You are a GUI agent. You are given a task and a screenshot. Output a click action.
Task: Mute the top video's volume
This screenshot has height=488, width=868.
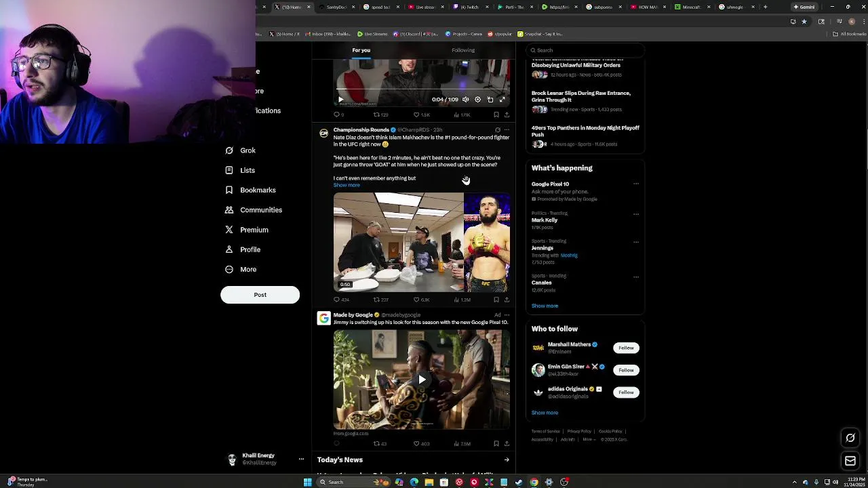[465, 100]
